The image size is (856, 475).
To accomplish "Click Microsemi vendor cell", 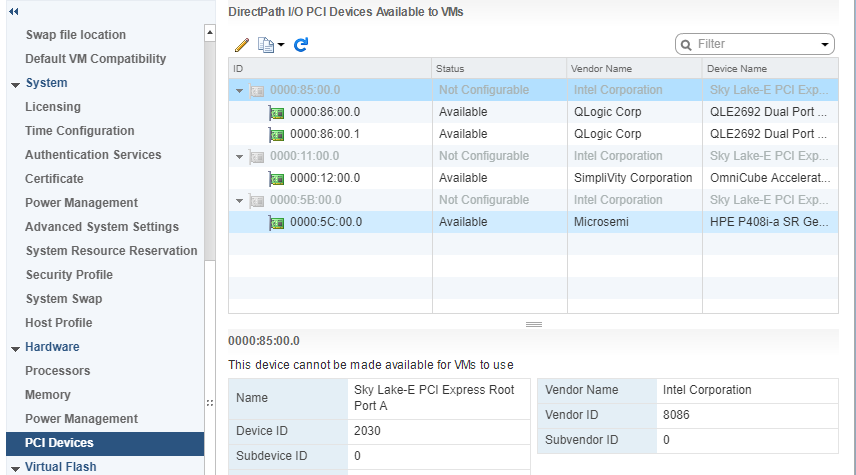I will pyautogui.click(x=601, y=222).
